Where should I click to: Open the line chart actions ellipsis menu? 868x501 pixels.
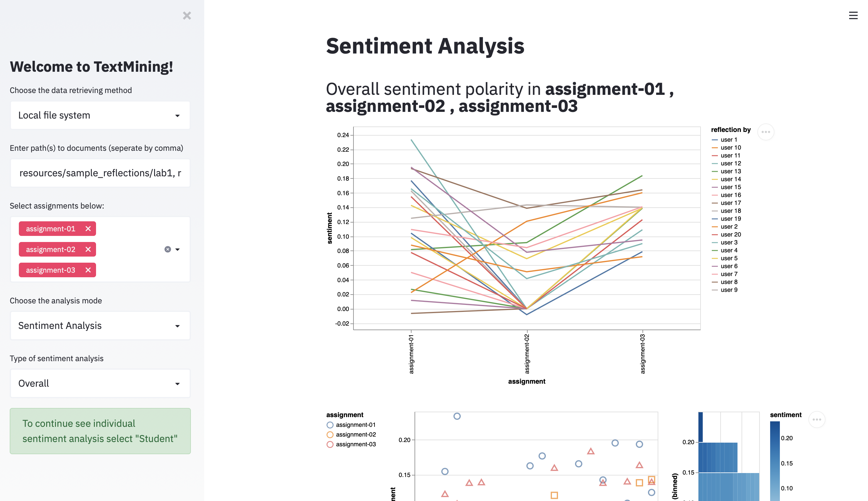tap(766, 132)
